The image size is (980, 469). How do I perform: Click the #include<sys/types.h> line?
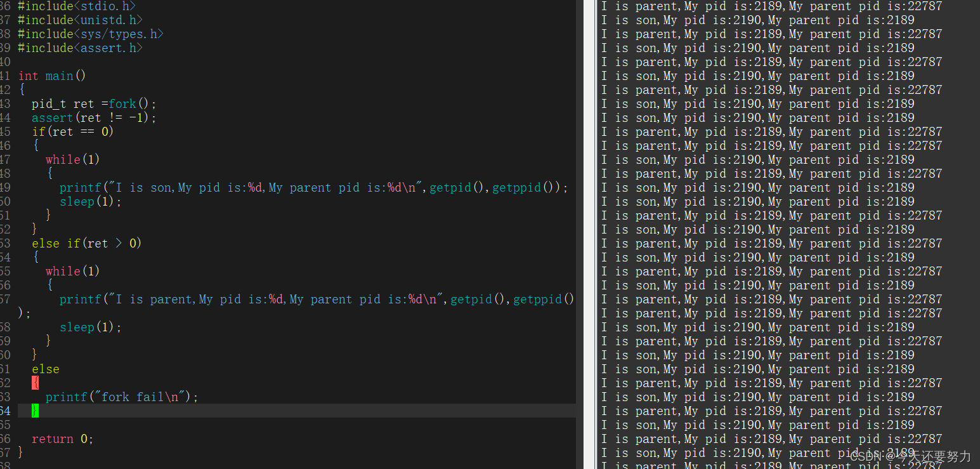[x=91, y=34]
